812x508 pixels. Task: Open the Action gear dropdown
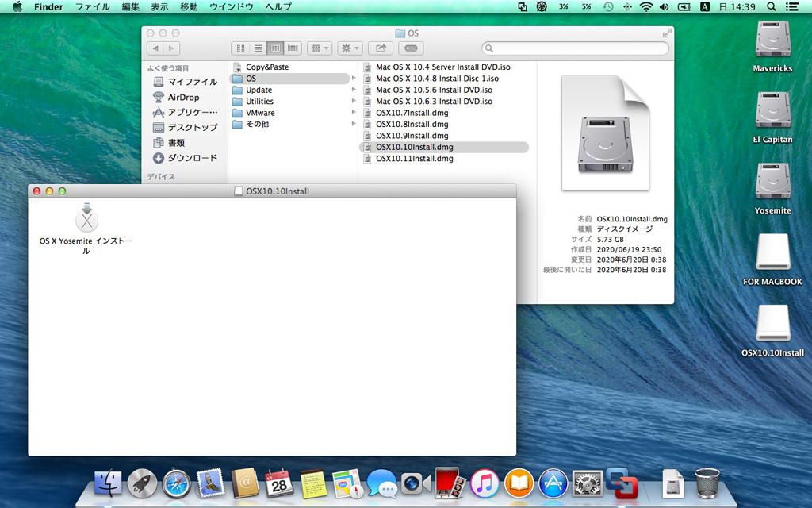pos(350,48)
